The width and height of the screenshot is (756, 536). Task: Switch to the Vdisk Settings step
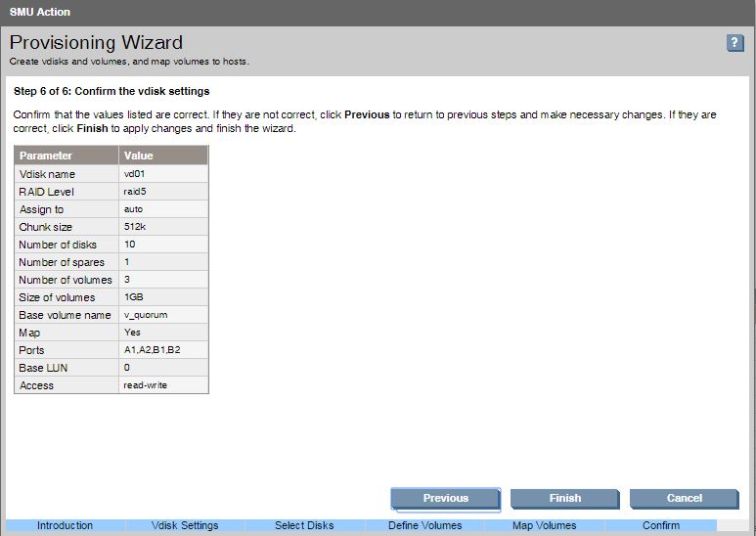click(185, 526)
